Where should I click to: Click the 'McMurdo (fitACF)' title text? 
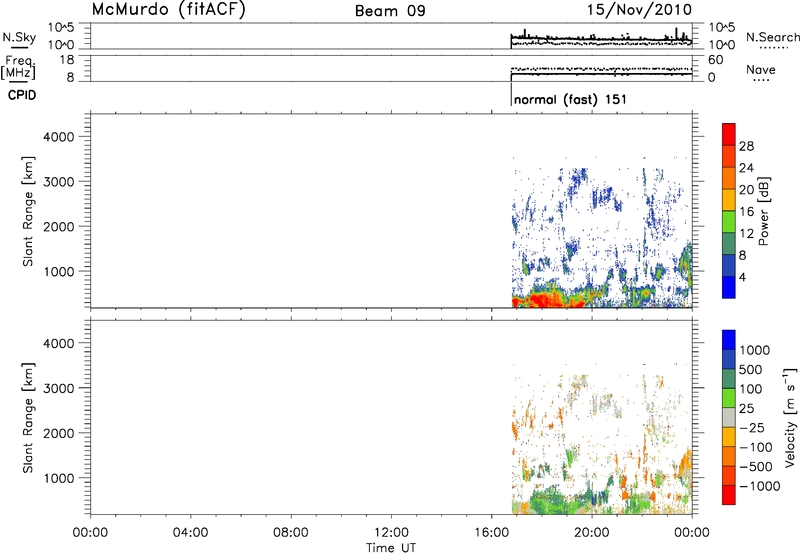[168, 10]
